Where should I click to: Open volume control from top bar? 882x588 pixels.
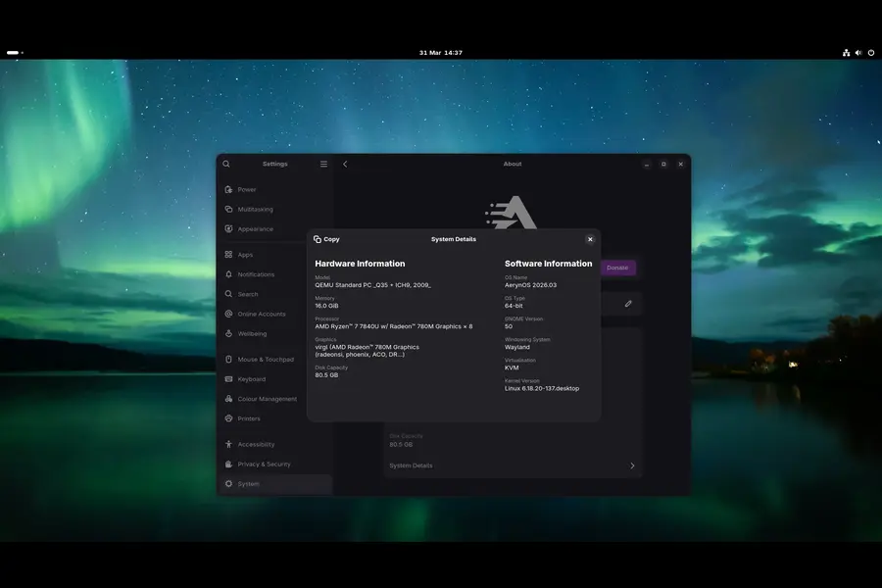858,52
